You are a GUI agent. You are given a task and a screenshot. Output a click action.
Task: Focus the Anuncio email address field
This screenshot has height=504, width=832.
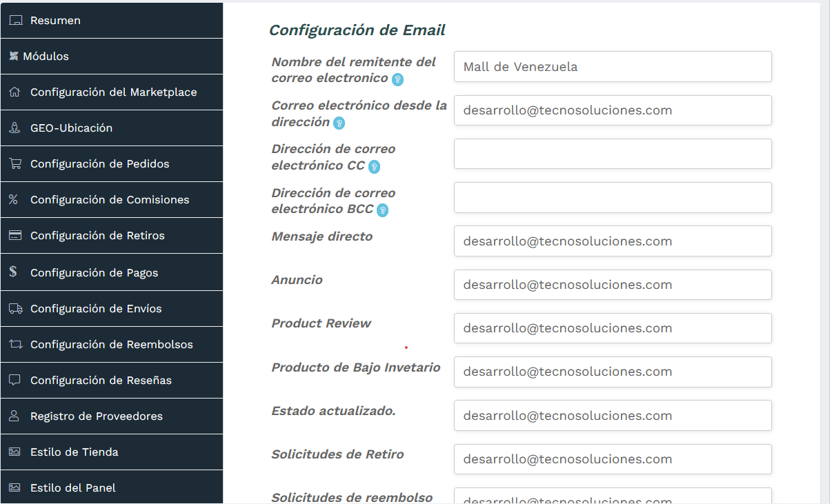pyautogui.click(x=612, y=285)
